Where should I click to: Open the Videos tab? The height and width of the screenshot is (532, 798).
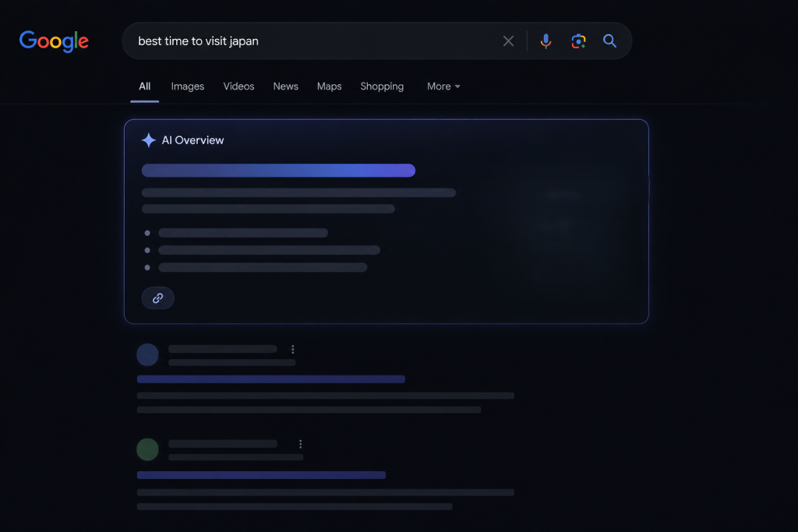coord(238,86)
